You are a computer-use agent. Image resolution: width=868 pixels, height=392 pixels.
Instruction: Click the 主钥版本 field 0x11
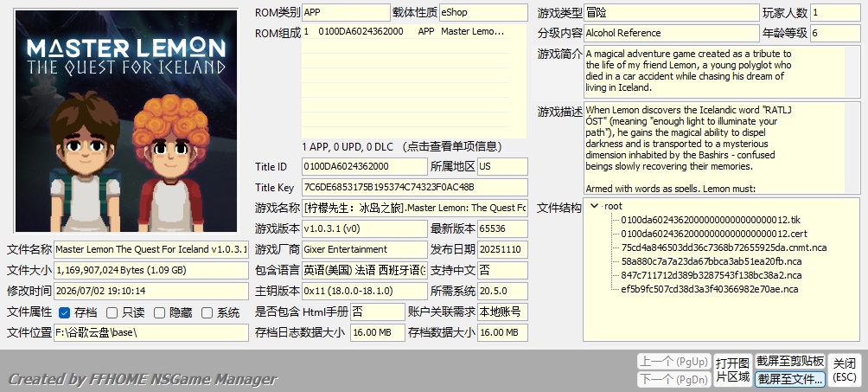click(365, 291)
